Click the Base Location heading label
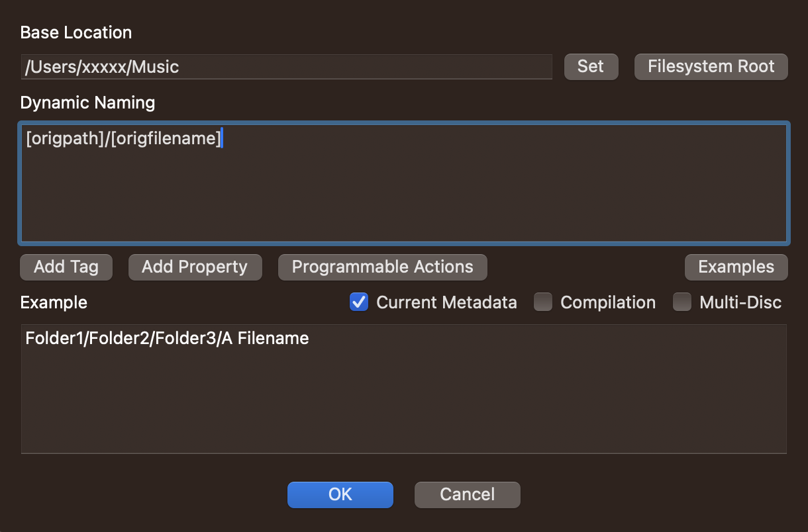Image resolution: width=808 pixels, height=532 pixels. (76, 32)
